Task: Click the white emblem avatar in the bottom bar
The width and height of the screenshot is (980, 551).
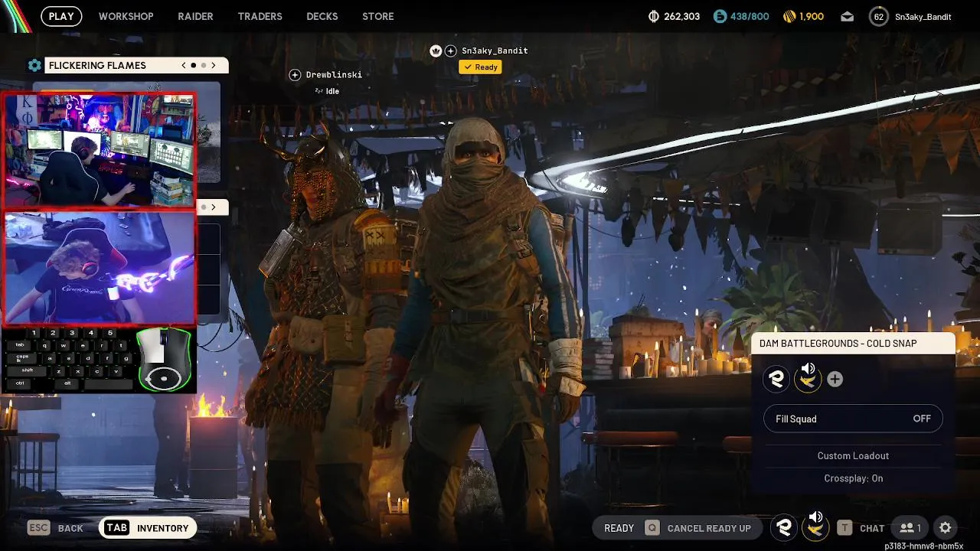Action: (x=783, y=527)
